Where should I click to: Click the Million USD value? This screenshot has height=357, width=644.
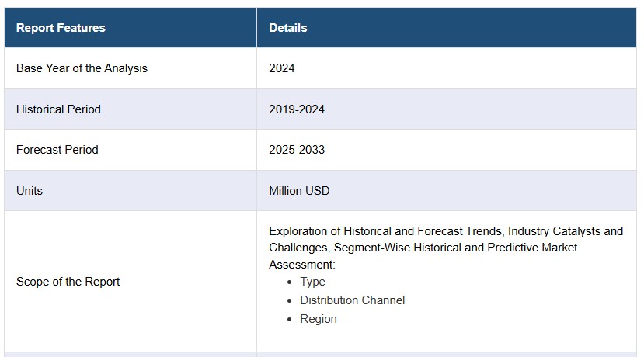[x=299, y=191]
